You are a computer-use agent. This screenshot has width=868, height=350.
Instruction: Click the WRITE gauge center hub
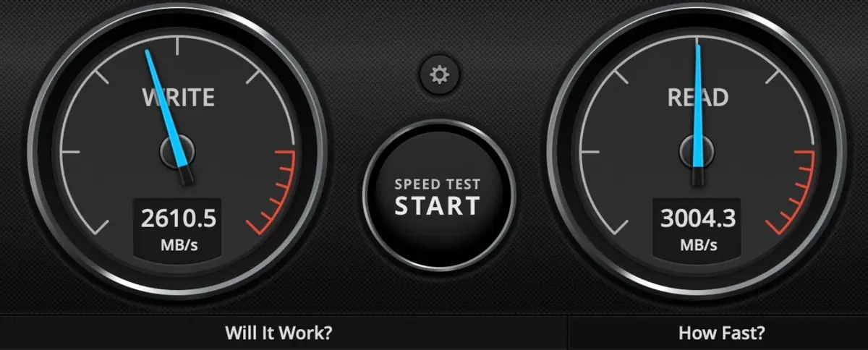tap(177, 152)
